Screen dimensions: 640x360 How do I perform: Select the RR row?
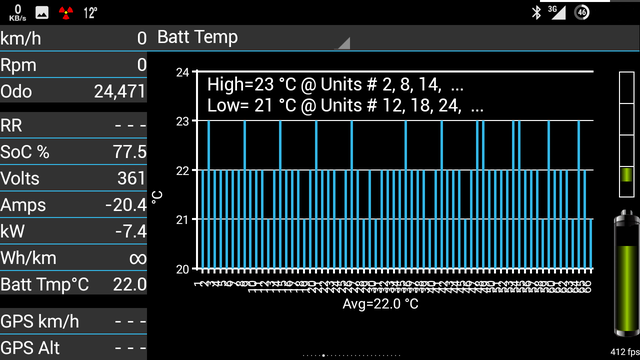pyautogui.click(x=73, y=125)
